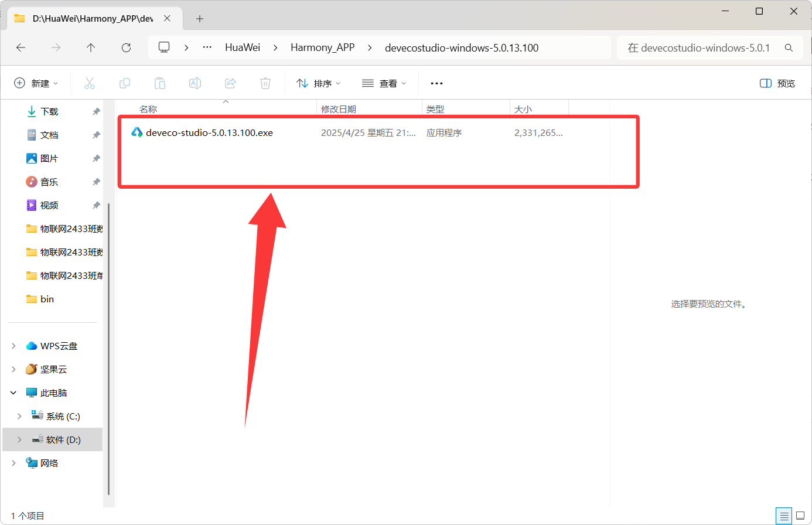This screenshot has height=525, width=812.
Task: Go up one folder level
Action: pyautogui.click(x=91, y=48)
